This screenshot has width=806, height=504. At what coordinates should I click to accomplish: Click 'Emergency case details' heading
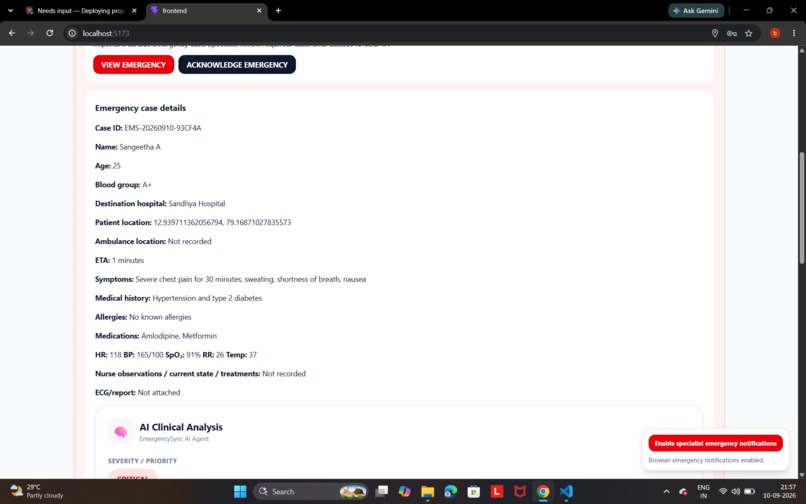[x=140, y=108]
